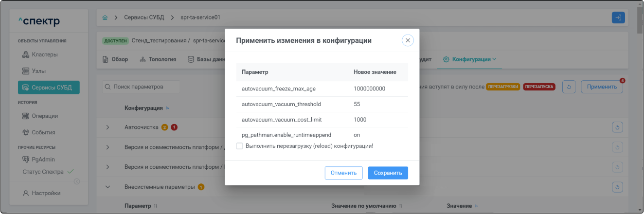Screen dimensions: 644x214
Task: Expand second Версия и совместимость платформ group
Action: coord(108,167)
